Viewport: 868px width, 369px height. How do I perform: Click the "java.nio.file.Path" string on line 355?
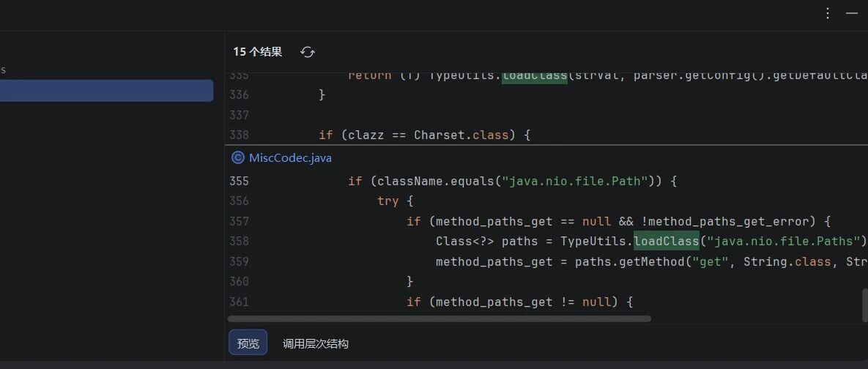click(x=574, y=181)
